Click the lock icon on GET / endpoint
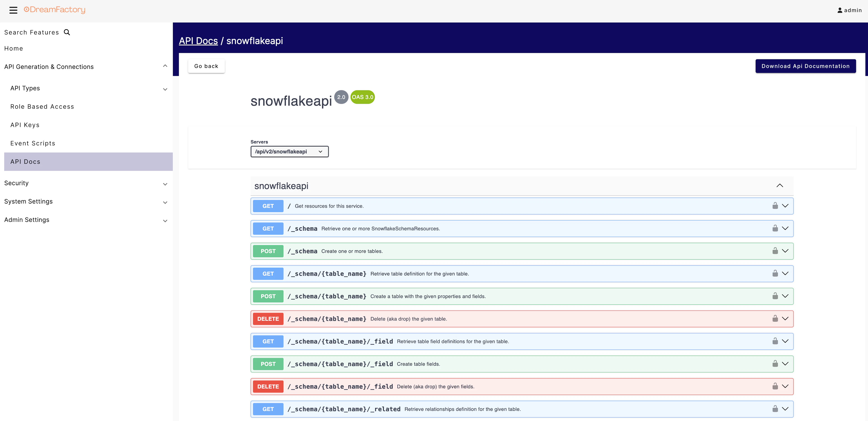This screenshot has width=868, height=421. (x=775, y=206)
